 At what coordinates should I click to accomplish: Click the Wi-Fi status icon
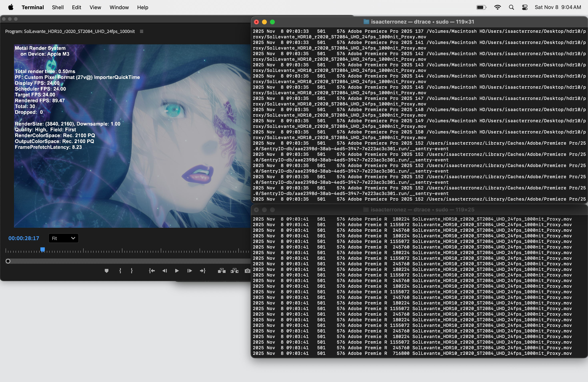point(498,7)
